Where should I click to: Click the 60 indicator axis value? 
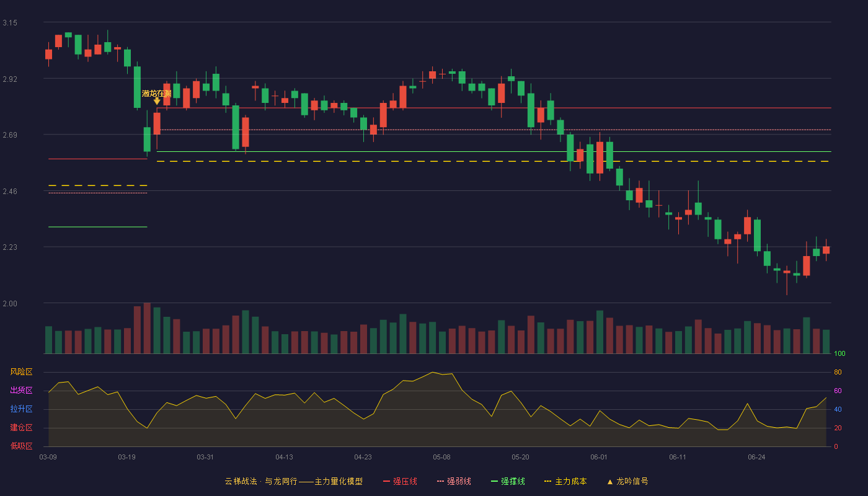[838, 391]
